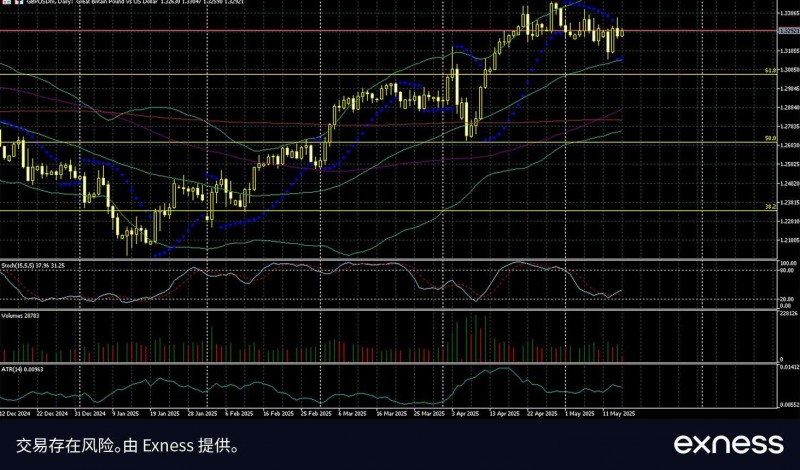The image size is (800, 470).
Task: Click the 0.00552 ATR scale value
Action: (x=789, y=405)
